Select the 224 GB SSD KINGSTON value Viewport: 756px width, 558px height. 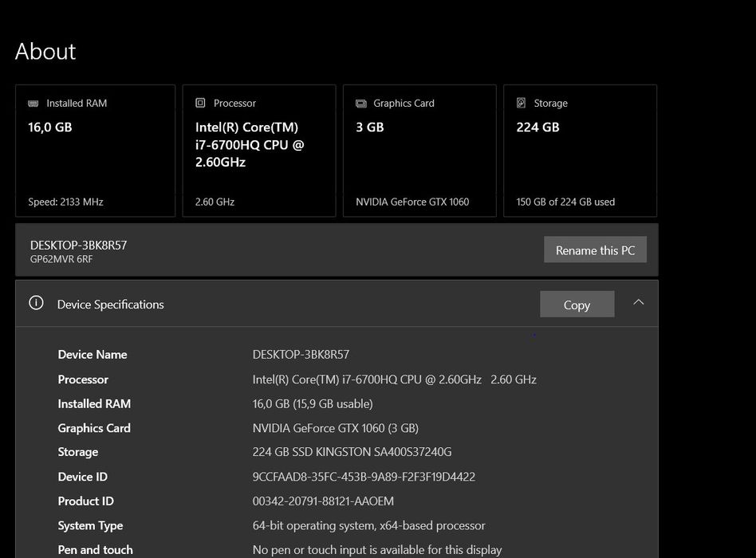tap(352, 452)
